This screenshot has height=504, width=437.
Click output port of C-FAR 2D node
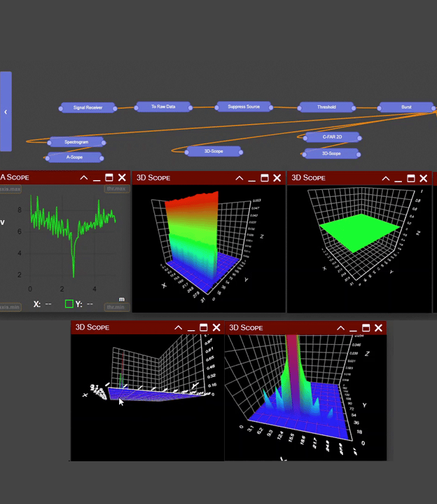point(360,138)
